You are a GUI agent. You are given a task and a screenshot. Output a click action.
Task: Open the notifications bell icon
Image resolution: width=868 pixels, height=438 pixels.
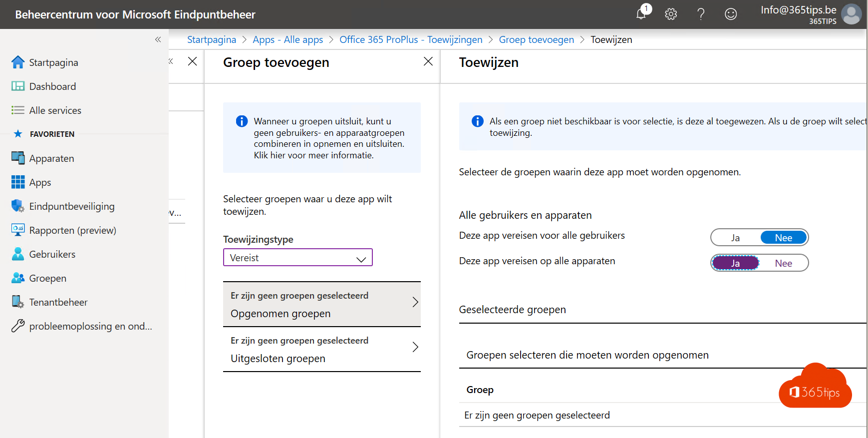tap(641, 14)
